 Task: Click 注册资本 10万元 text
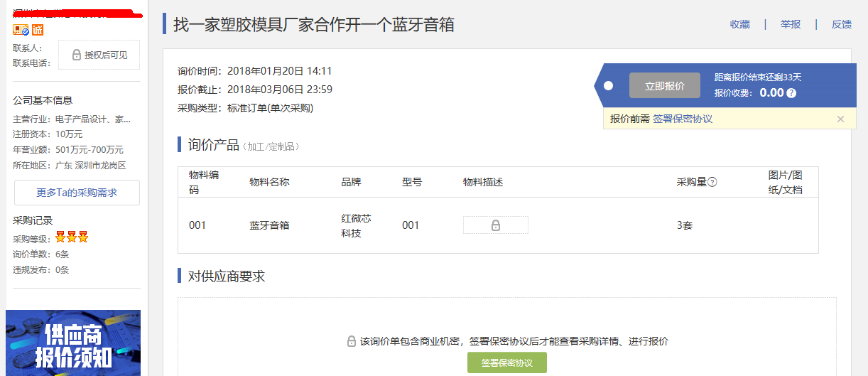pyautogui.click(x=48, y=134)
